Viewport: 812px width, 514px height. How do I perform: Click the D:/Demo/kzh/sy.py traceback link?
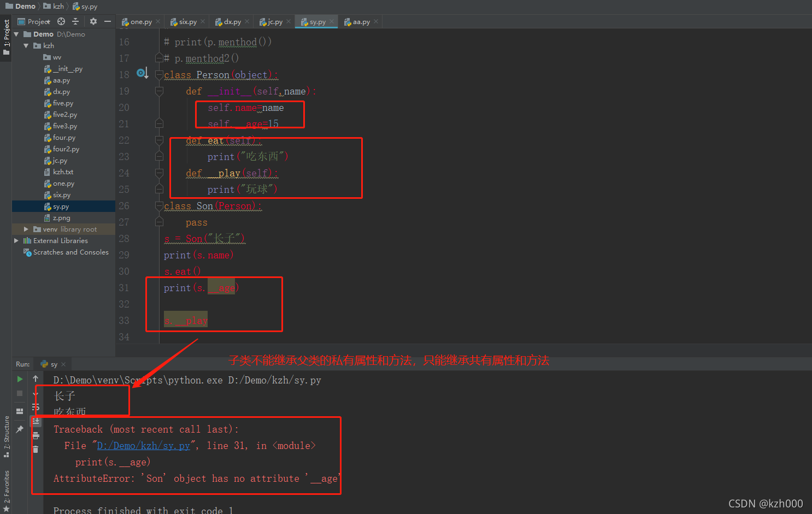144,445
